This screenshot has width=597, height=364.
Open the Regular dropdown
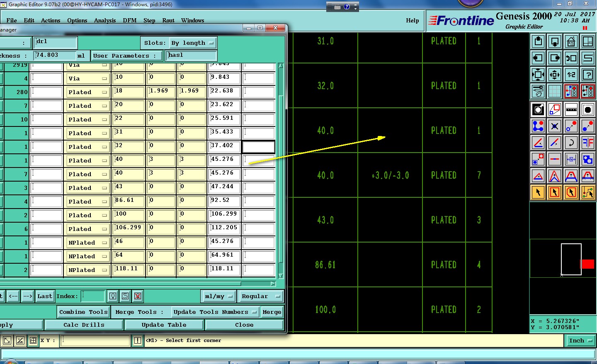point(261,296)
